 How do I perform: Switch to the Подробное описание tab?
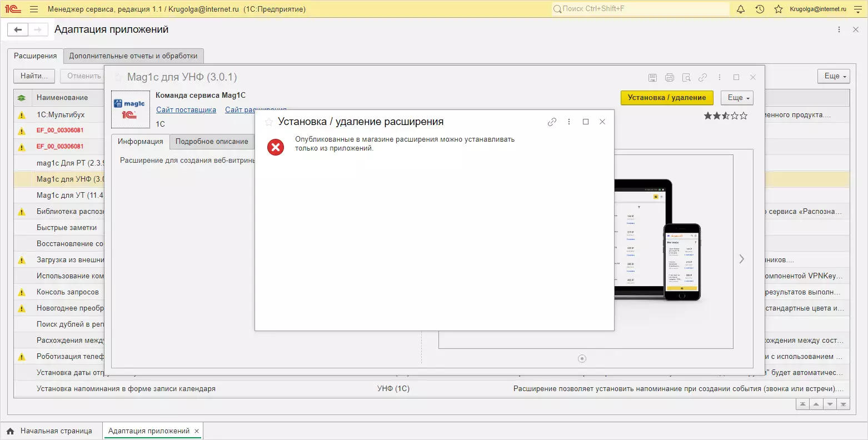(x=212, y=142)
